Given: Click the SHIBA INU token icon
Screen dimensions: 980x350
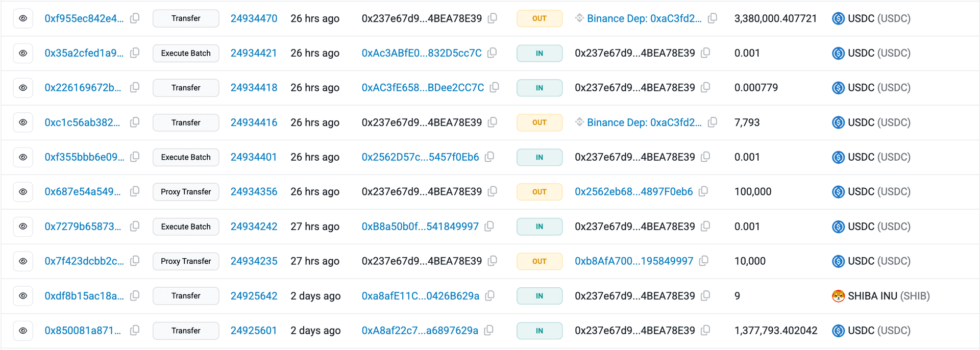Looking at the screenshot, I should pyautogui.click(x=838, y=296).
